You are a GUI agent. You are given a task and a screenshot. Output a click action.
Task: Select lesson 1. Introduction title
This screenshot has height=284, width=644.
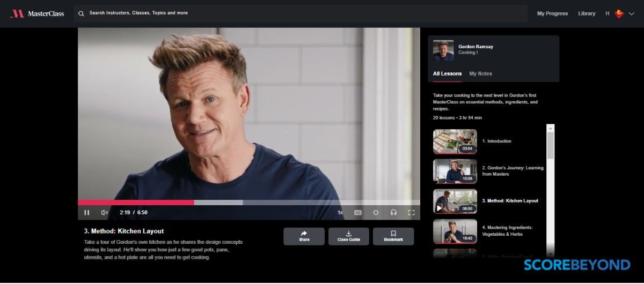496,141
